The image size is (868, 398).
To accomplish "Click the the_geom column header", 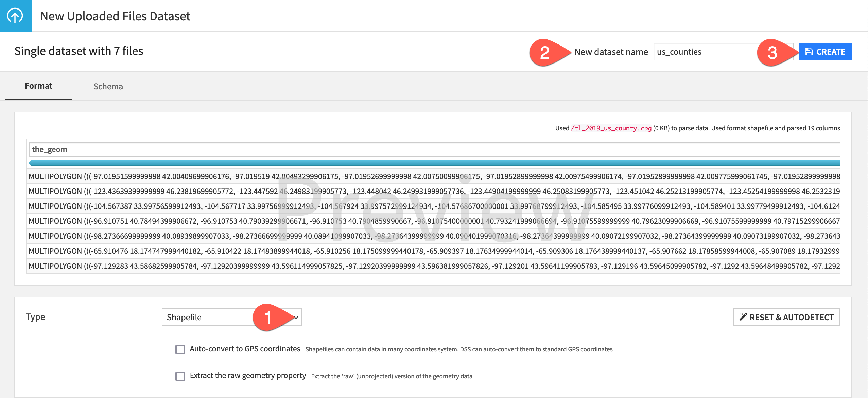I will click(x=50, y=149).
